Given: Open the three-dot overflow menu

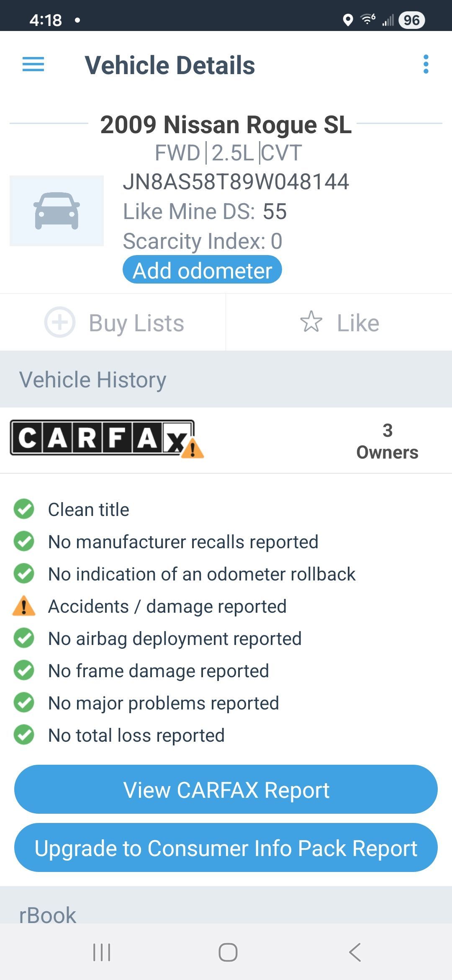Looking at the screenshot, I should [426, 64].
